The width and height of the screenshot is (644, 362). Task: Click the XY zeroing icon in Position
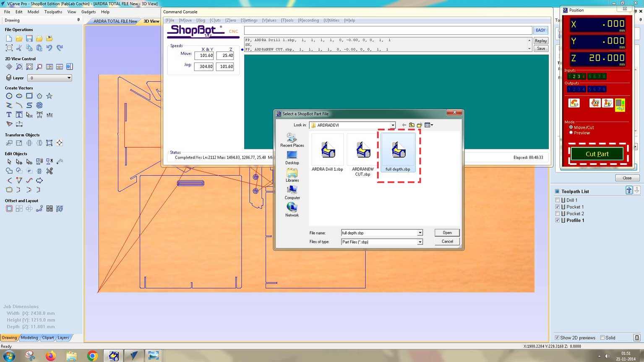[595, 103]
